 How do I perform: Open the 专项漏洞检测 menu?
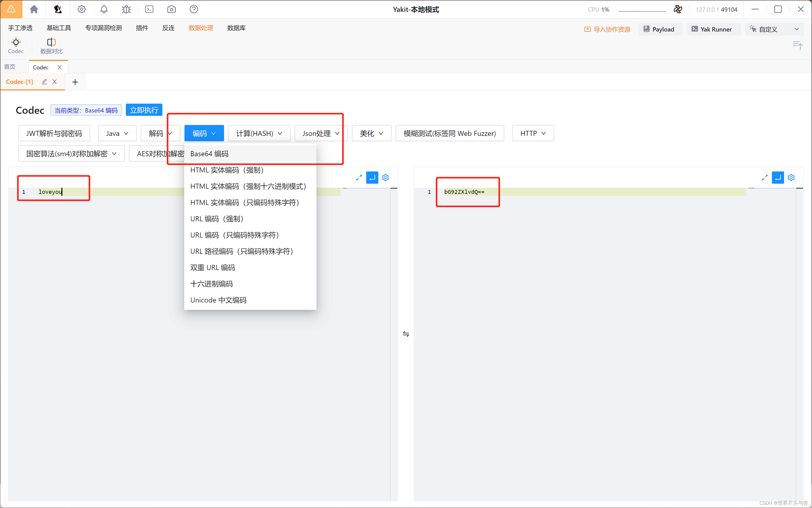(103, 28)
